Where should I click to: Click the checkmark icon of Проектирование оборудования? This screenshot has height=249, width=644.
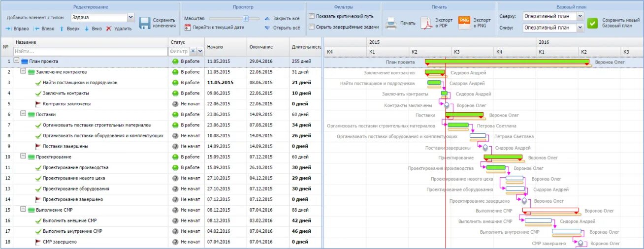point(38,188)
